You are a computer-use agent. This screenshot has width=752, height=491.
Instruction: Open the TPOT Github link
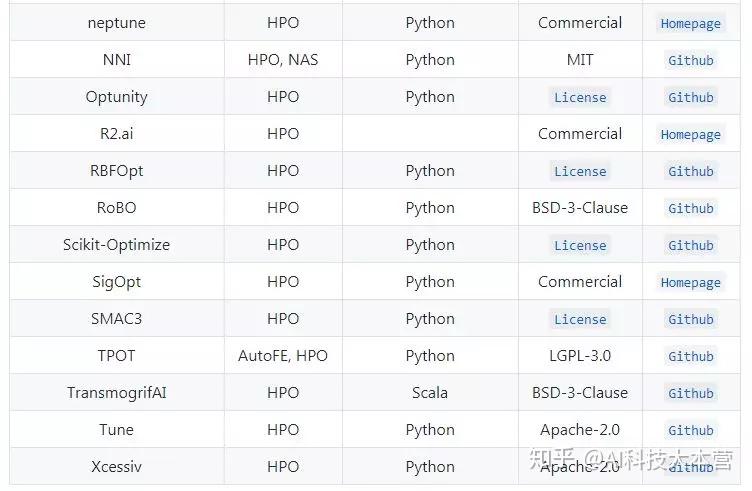click(690, 357)
